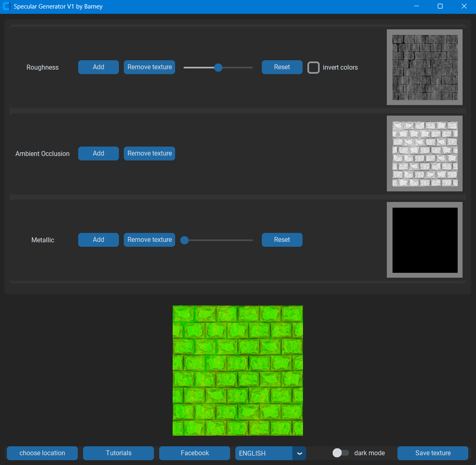The image size is (476, 465).
Task: Remove the Metallic texture
Action: click(x=149, y=240)
